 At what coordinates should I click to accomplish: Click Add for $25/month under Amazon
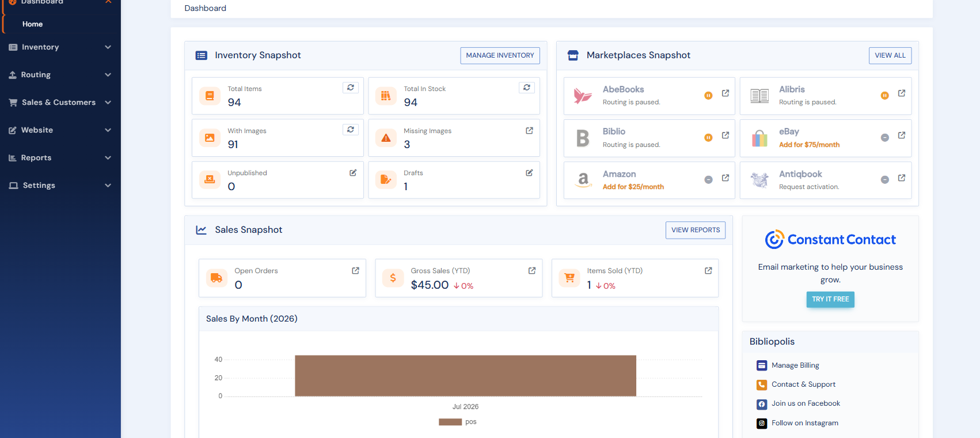633,187
